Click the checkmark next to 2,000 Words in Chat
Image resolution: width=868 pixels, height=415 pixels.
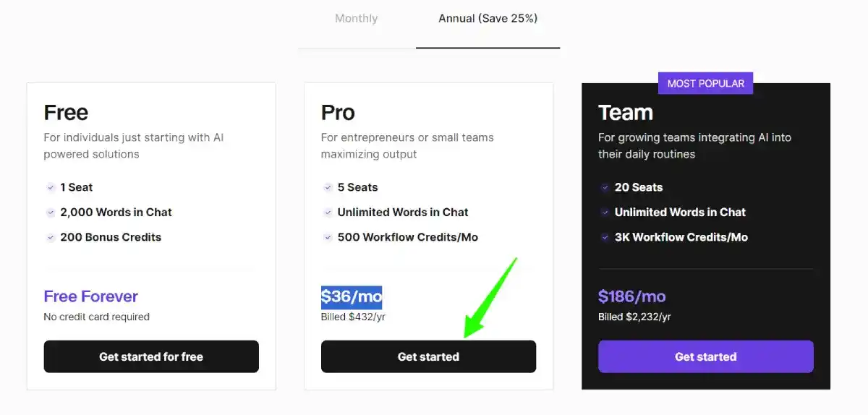[51, 213]
